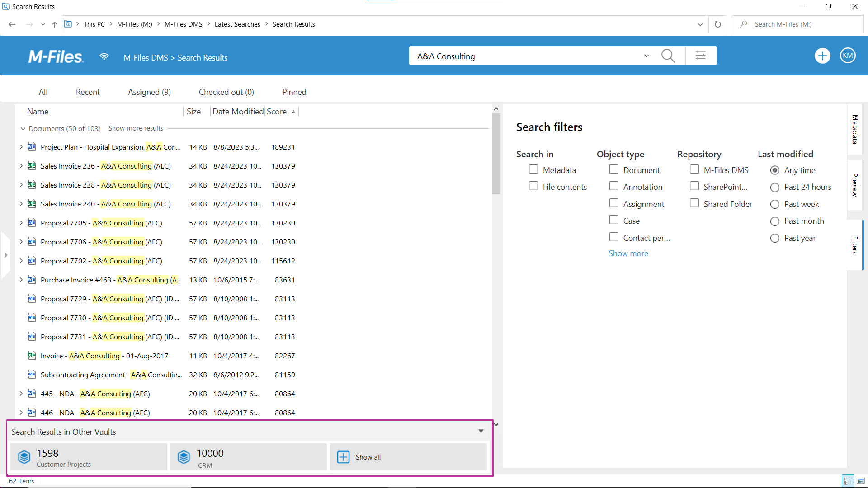Click scroll up arrow of results list
This screenshot has height=488, width=868.
click(x=496, y=109)
